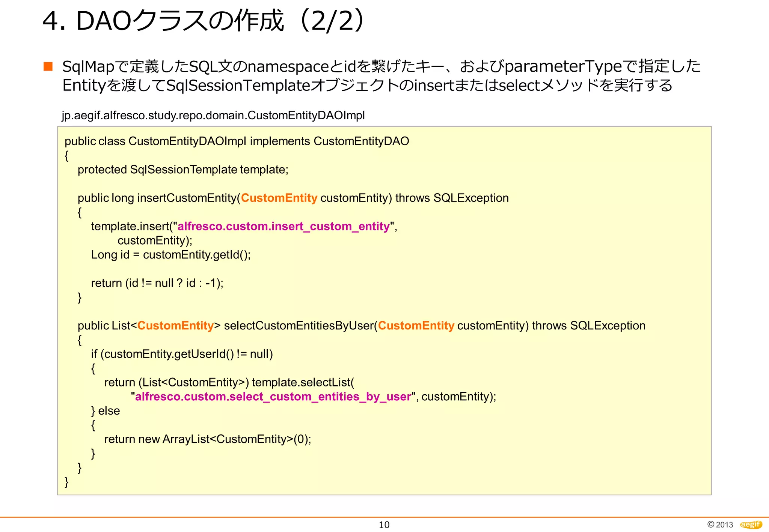The height and width of the screenshot is (532, 769).
Task: Click 'selectCustomEntitiesByUser' in the method signature
Action: point(299,326)
